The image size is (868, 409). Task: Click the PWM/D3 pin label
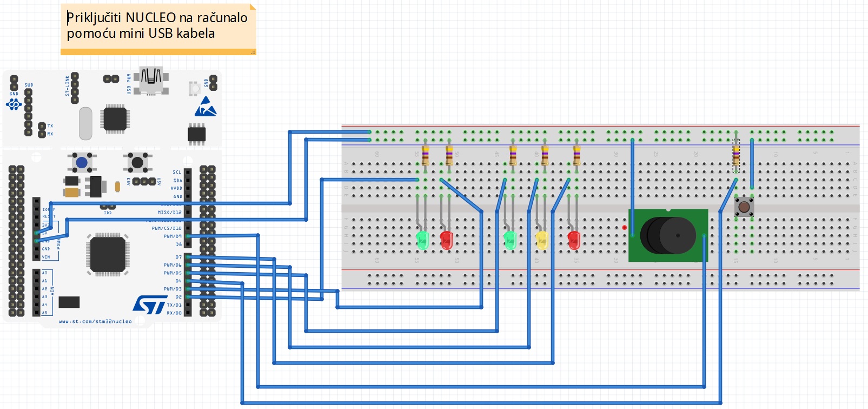click(173, 289)
